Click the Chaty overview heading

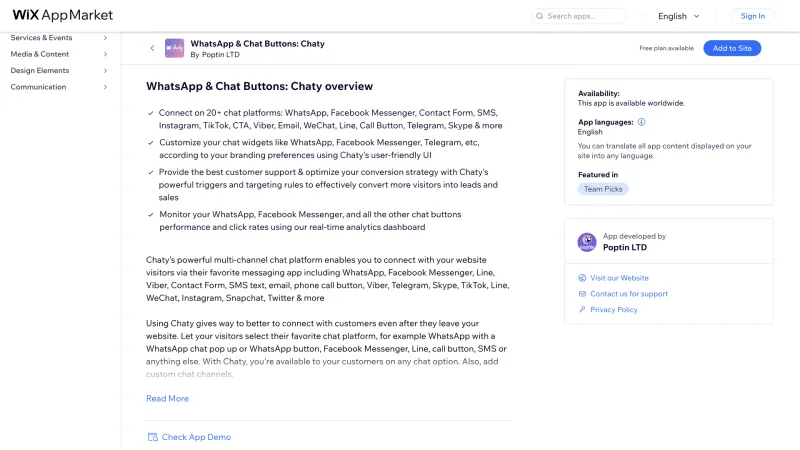259,86
